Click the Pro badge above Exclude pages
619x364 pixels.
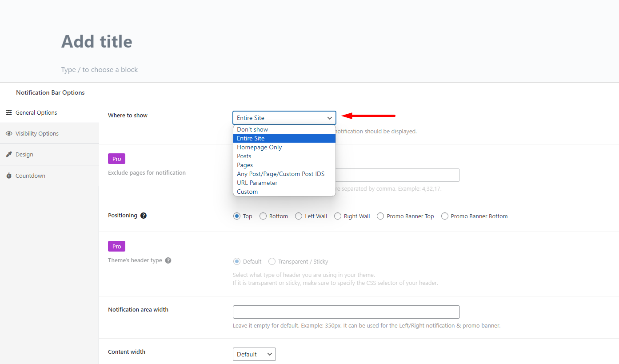pyautogui.click(x=116, y=159)
